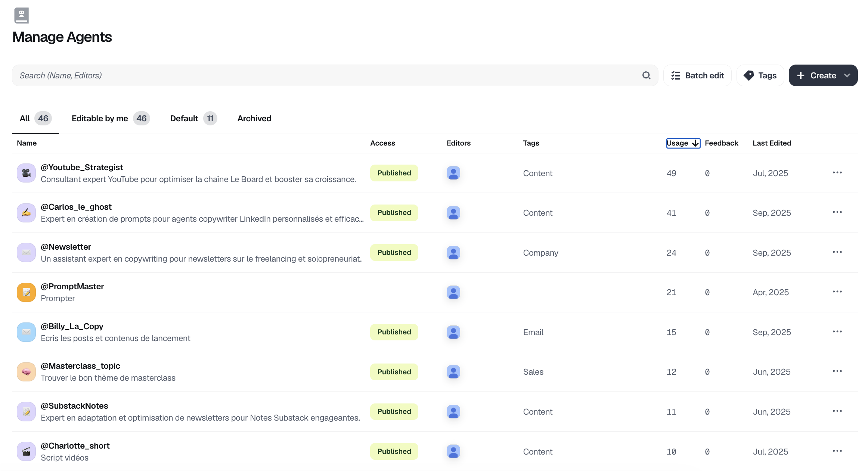Click the Published badge for @Newsletter
Viewport: 868px width, 471px height.
point(394,253)
